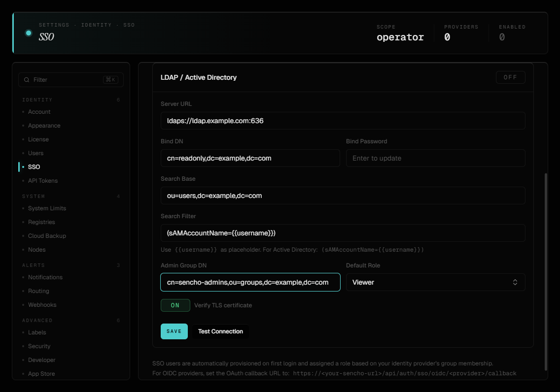Open Account settings in sidebar

[39, 112]
